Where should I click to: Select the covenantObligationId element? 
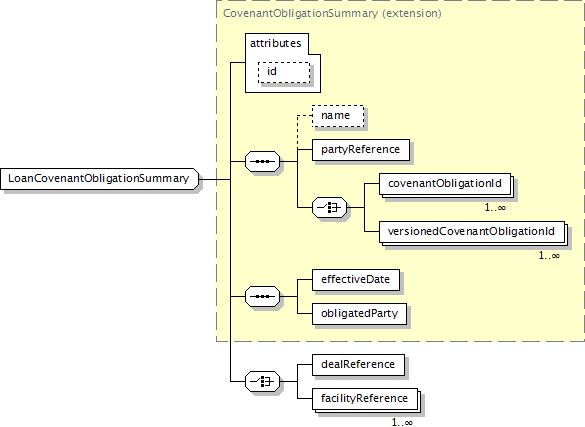point(445,184)
